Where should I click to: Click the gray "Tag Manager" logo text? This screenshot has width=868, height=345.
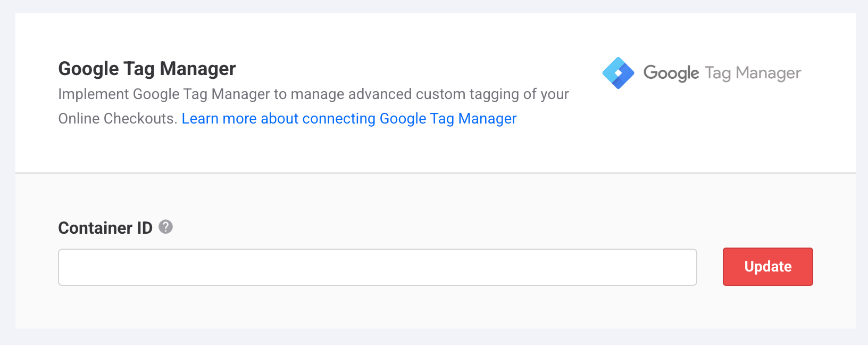pos(753,73)
